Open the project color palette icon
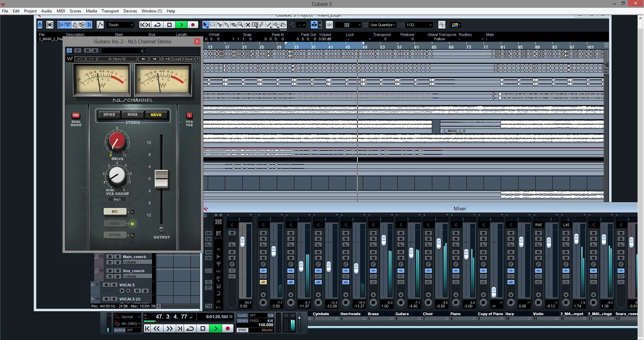 (455, 25)
